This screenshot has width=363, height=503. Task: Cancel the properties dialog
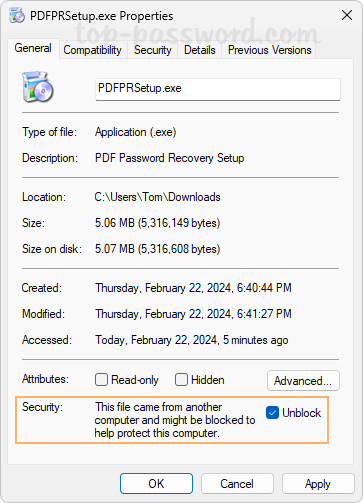(237, 484)
